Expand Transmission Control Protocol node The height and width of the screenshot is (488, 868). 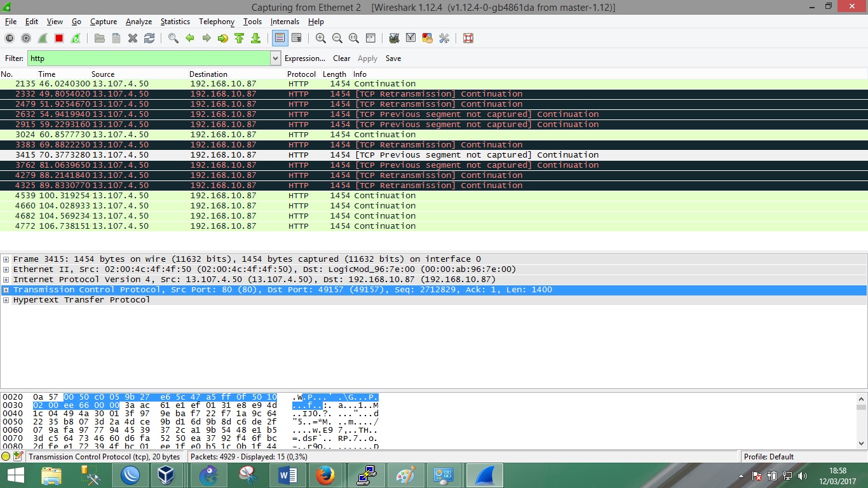[x=6, y=290]
